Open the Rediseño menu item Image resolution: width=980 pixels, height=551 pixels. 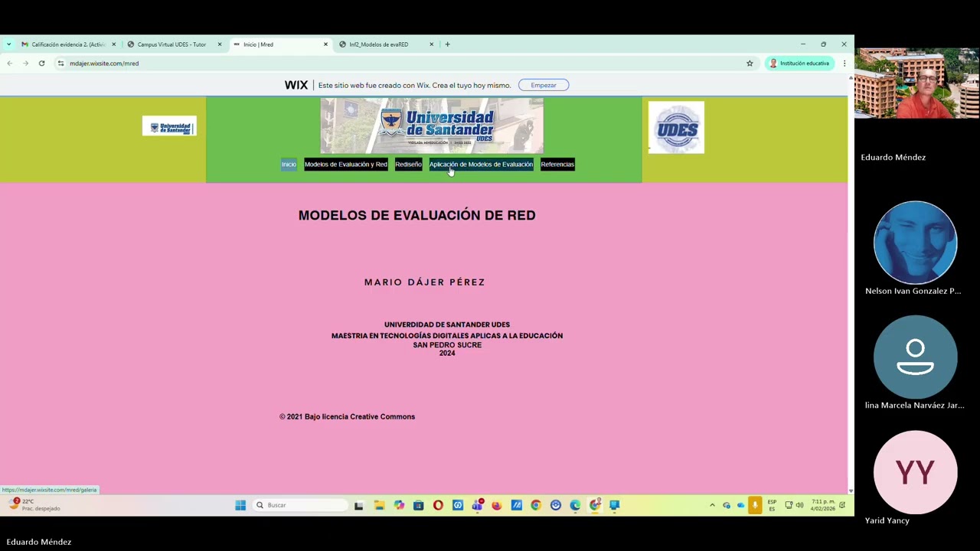[408, 165]
